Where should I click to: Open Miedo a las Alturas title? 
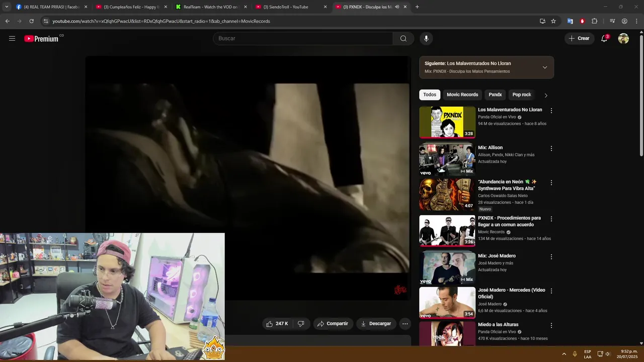[498, 324]
